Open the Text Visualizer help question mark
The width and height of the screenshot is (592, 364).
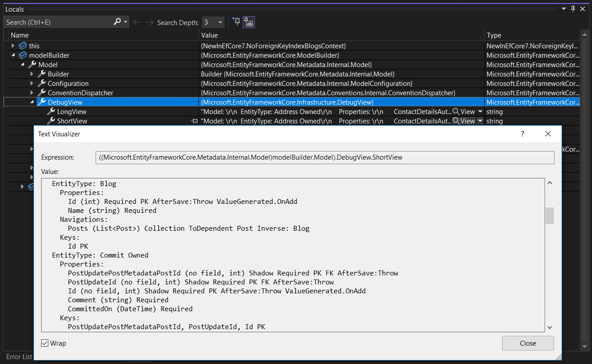point(522,133)
